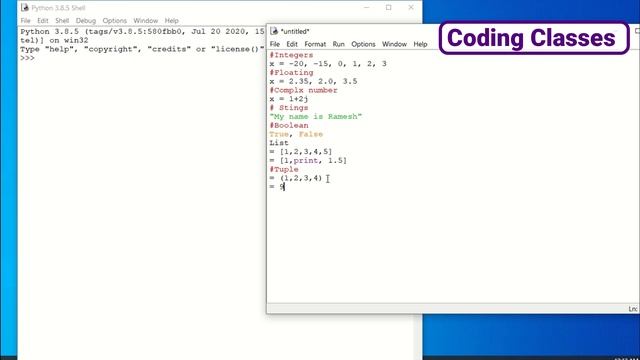Open the File menu in the untitled editor
Image resolution: width=640 pixels, height=360 pixels.
[x=275, y=44]
